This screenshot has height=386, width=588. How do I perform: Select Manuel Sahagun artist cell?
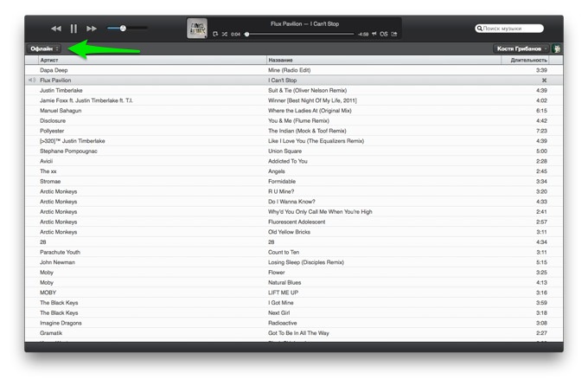[x=61, y=111]
